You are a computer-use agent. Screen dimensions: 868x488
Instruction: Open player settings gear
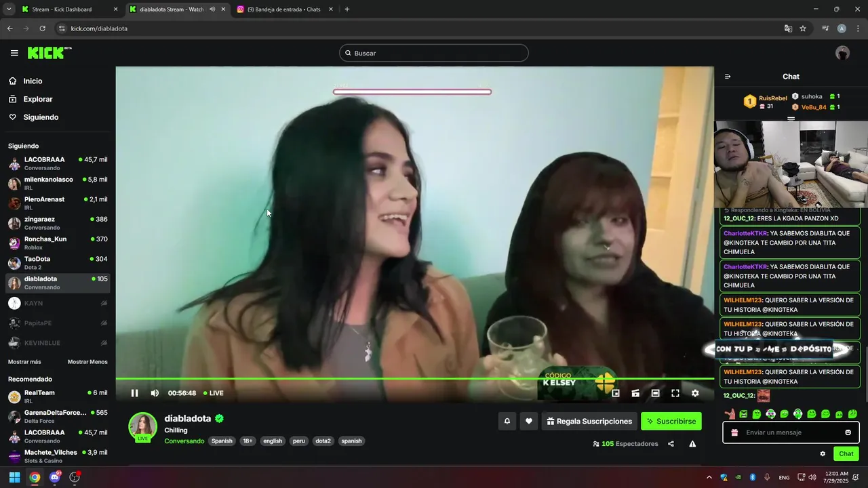(x=695, y=393)
